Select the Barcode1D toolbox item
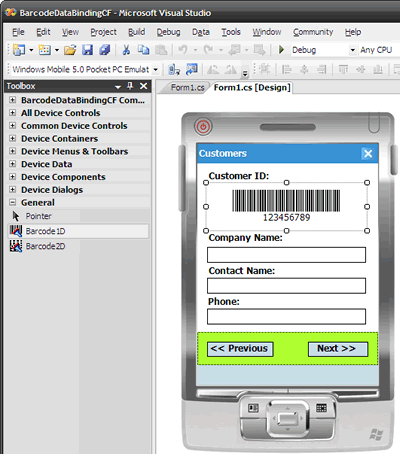This screenshot has width=400, height=454. pos(78,231)
